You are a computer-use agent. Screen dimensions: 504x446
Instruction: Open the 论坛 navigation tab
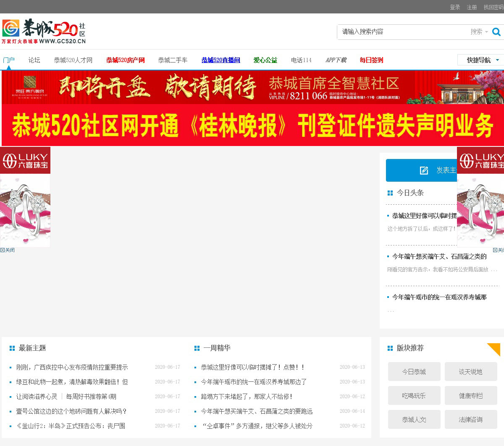[x=34, y=60]
